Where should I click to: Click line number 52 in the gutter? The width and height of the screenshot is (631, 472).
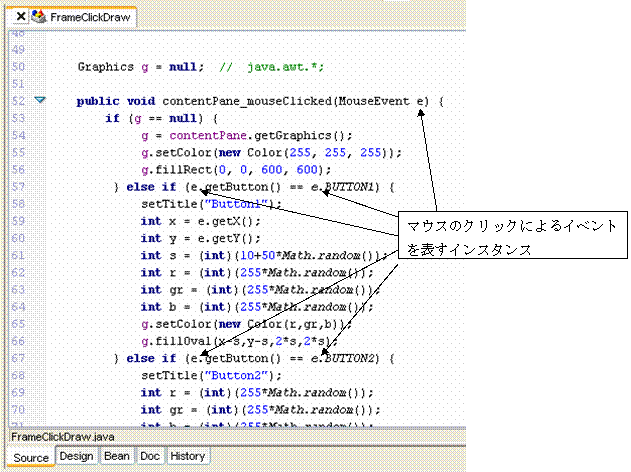tap(18, 102)
